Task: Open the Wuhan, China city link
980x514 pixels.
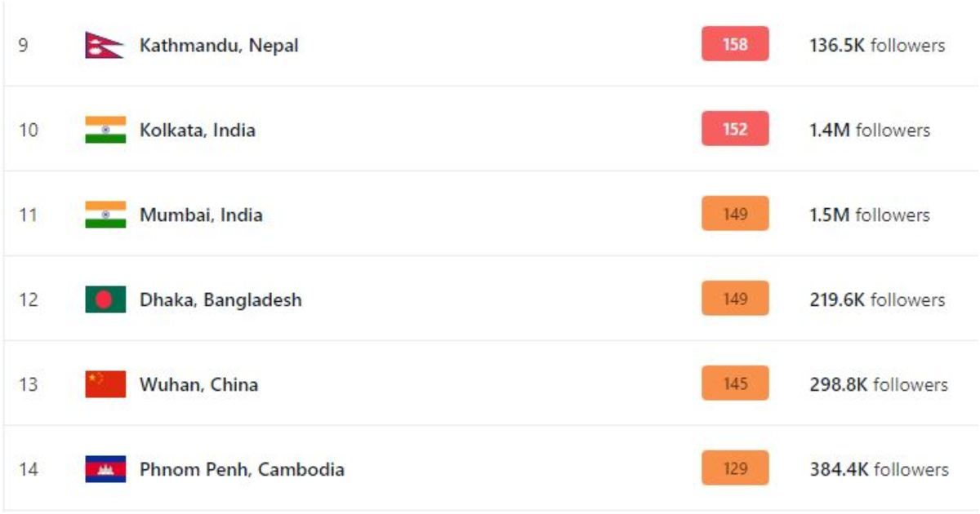Action: 198,385
